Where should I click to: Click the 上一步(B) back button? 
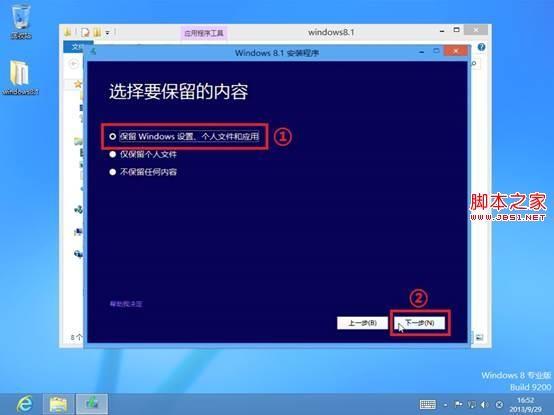click(x=363, y=323)
